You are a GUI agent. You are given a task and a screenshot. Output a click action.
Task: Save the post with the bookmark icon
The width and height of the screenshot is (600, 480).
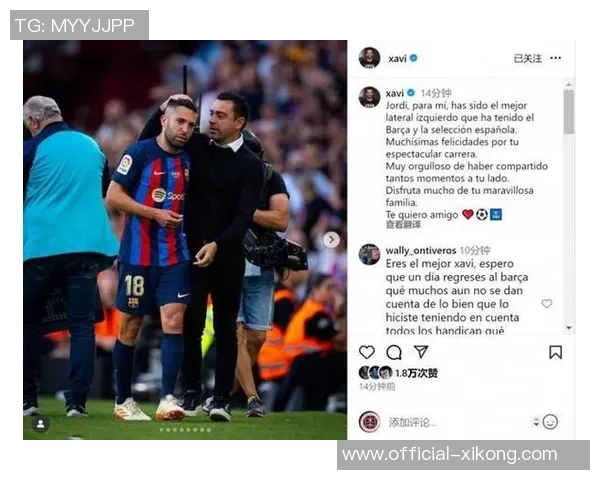(x=556, y=352)
